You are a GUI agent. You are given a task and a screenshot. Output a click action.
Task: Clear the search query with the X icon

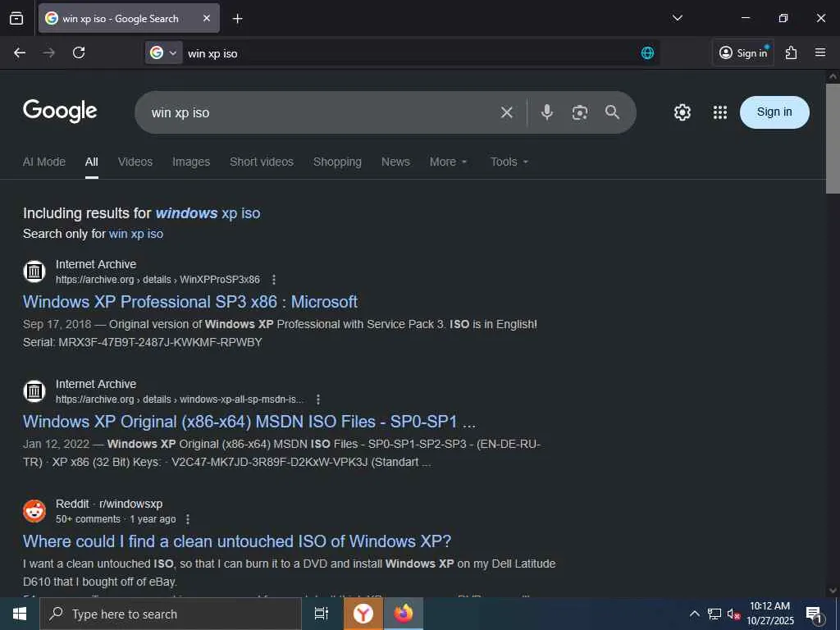[x=507, y=112]
